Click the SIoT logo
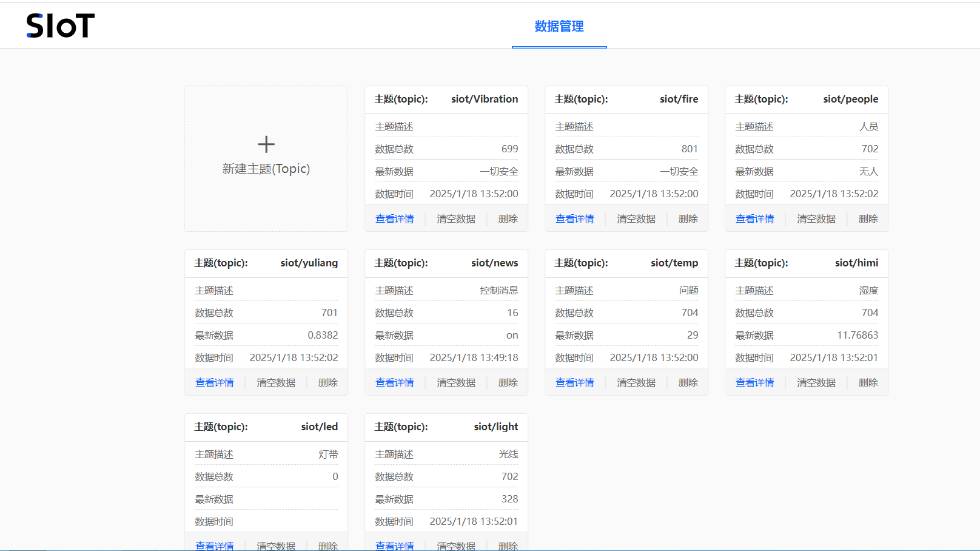This screenshot has height=551, width=980. (61, 25)
